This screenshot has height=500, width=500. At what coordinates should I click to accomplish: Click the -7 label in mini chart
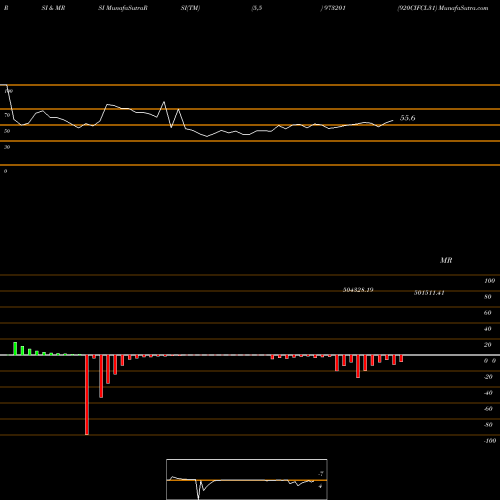pos(321,474)
